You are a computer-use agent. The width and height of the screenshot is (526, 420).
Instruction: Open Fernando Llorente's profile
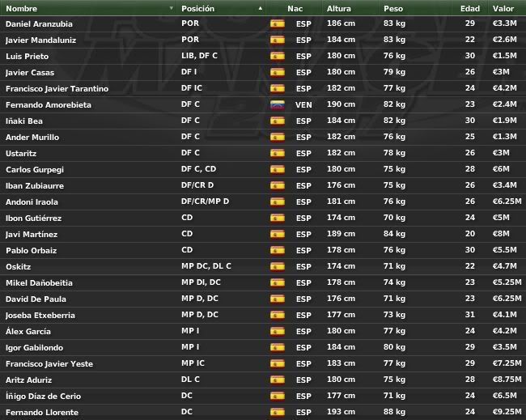(x=42, y=412)
